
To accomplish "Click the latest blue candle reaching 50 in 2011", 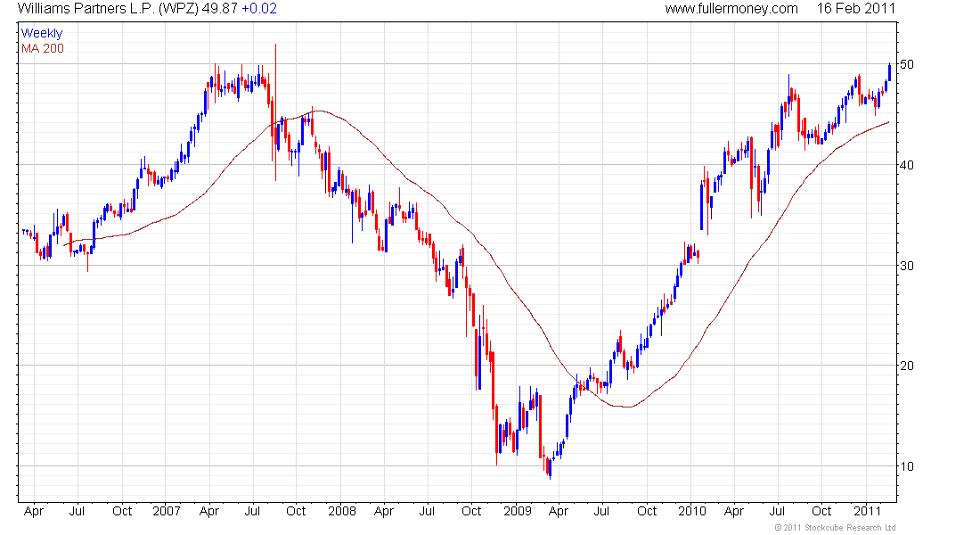I will point(889,72).
